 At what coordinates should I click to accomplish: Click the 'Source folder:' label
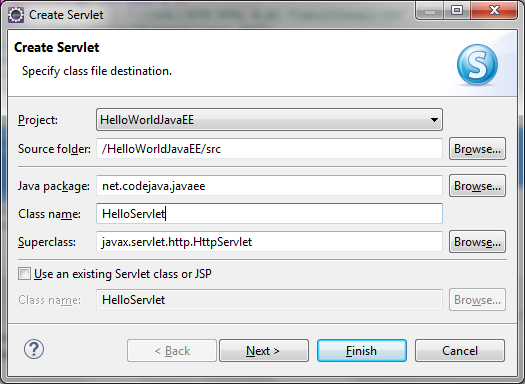click(x=54, y=149)
